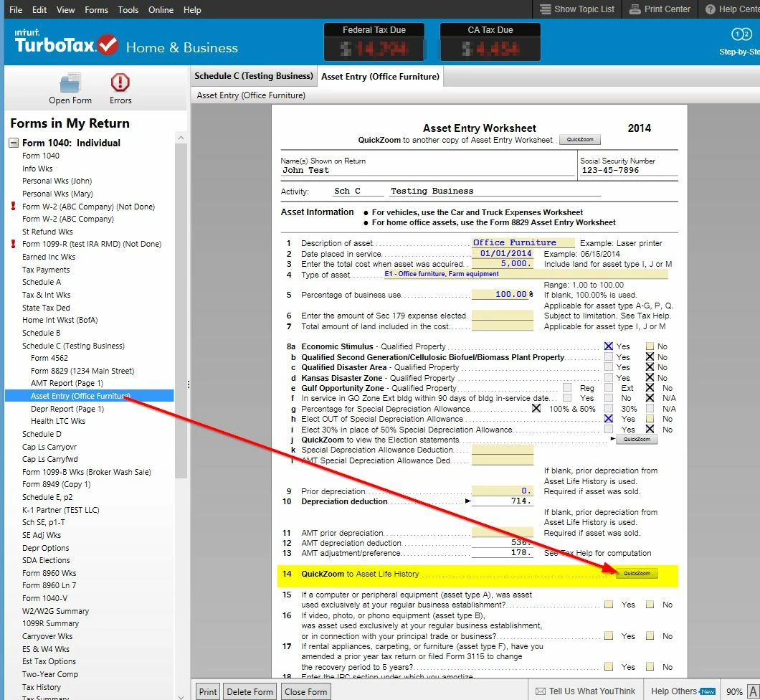
Task: Open Edit menu
Action: [39, 10]
